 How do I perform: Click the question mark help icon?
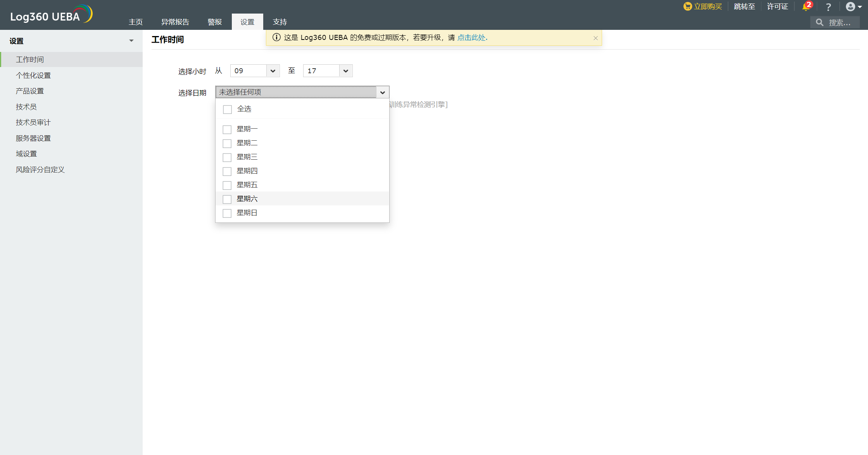point(828,7)
